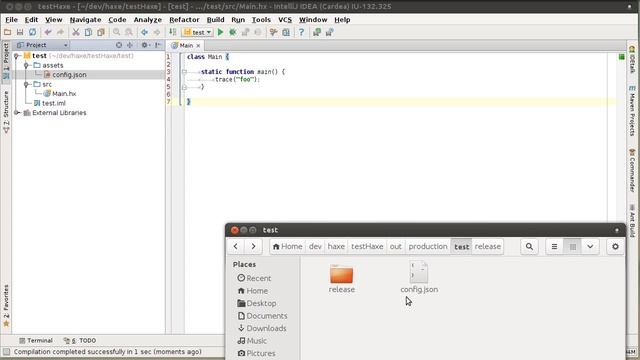Open IDE Settings wrench toolbar icon
Screen dimensions: 640x360
pyautogui.click(x=273, y=32)
